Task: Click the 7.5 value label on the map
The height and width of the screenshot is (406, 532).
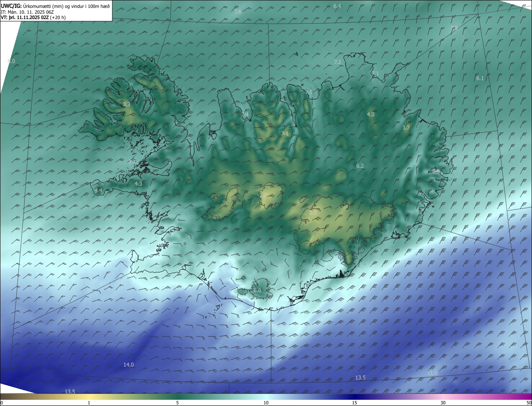Action: 309,92
